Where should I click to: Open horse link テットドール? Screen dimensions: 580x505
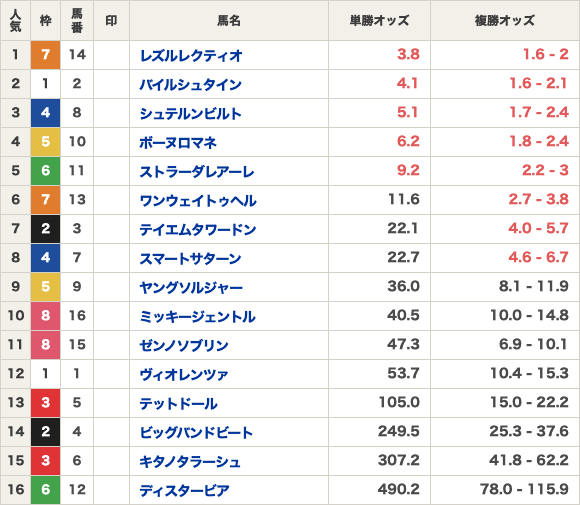[x=178, y=403]
